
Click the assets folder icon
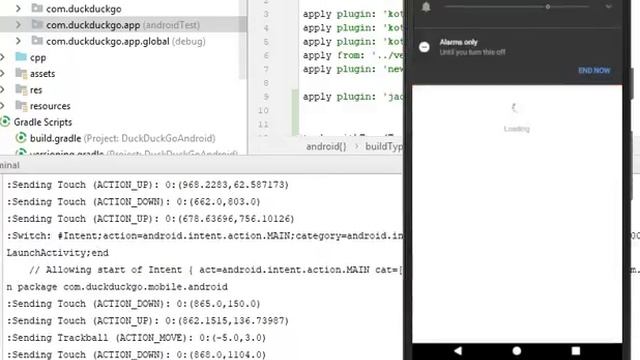[x=21, y=73]
